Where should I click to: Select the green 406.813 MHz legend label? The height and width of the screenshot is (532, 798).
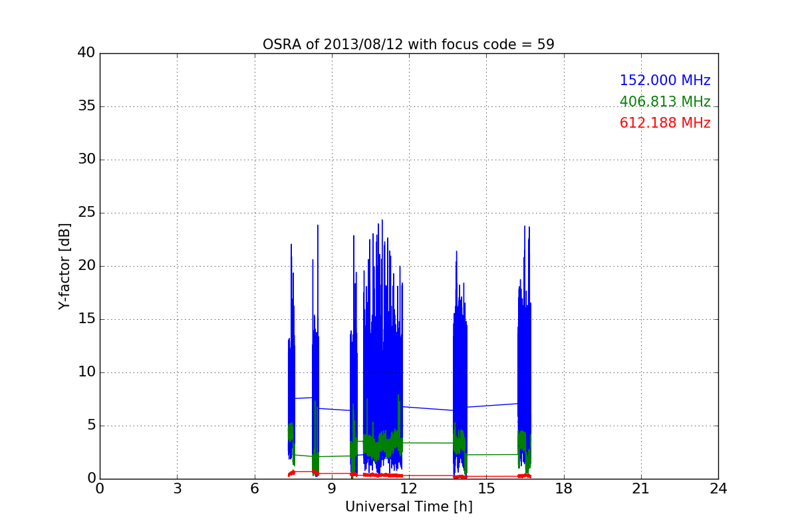pyautogui.click(x=665, y=102)
